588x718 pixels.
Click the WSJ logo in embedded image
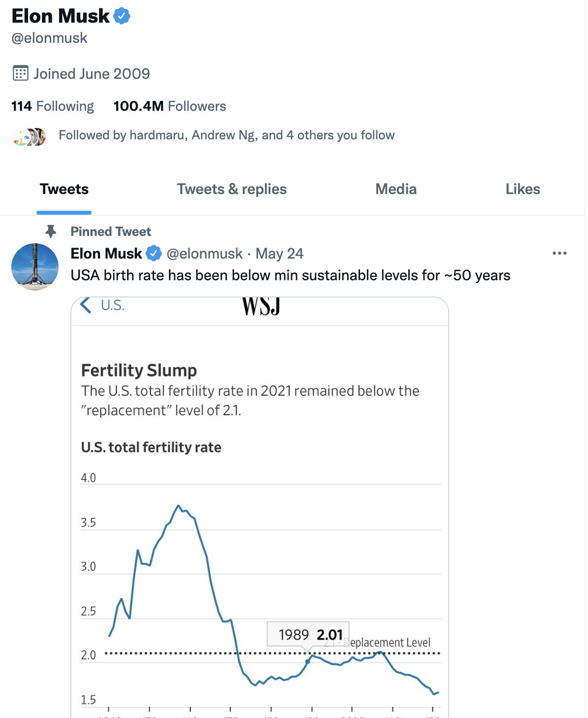pyautogui.click(x=261, y=306)
